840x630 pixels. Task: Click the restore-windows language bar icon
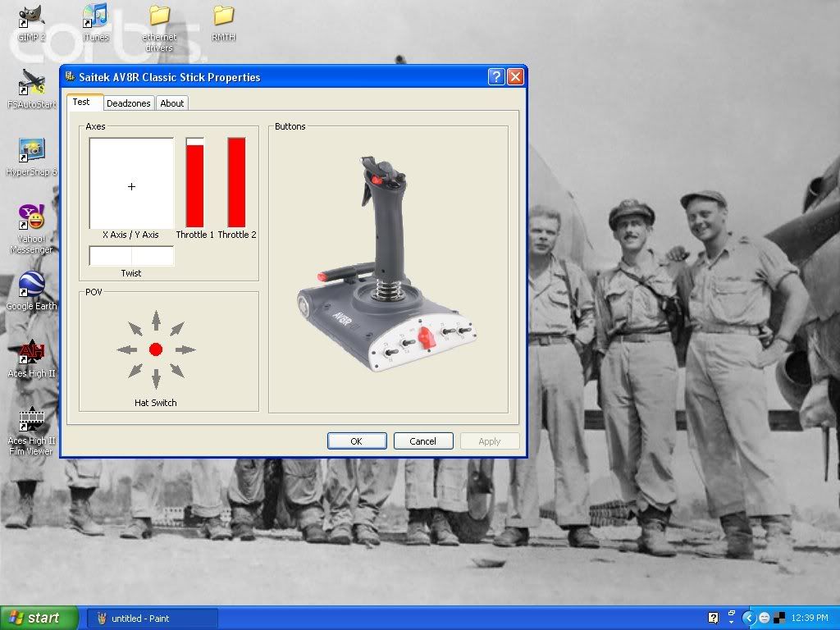click(732, 614)
